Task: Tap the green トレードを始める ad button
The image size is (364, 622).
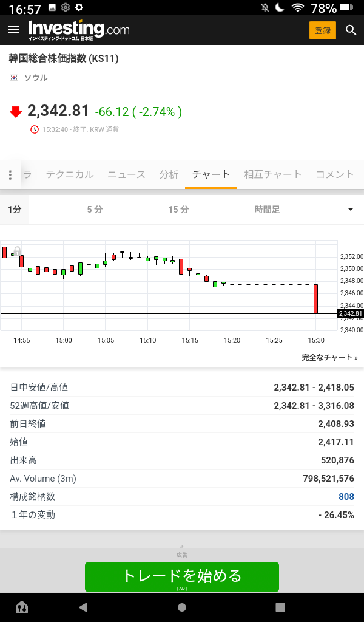Action: pyautogui.click(x=182, y=576)
